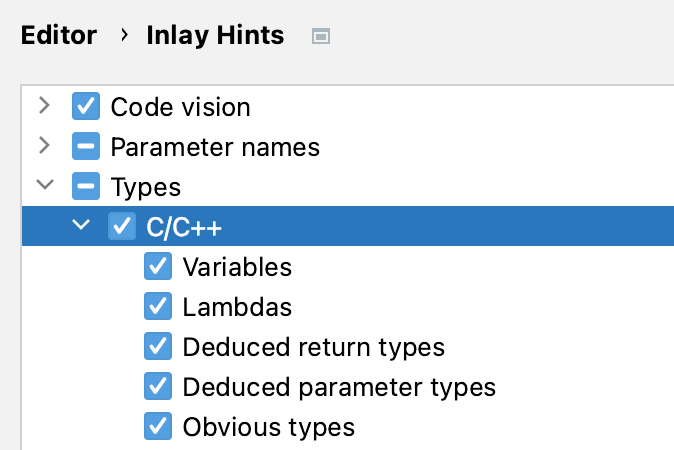The height and width of the screenshot is (450, 674).
Task: Uncheck the Code vision checkbox
Action: (x=86, y=106)
